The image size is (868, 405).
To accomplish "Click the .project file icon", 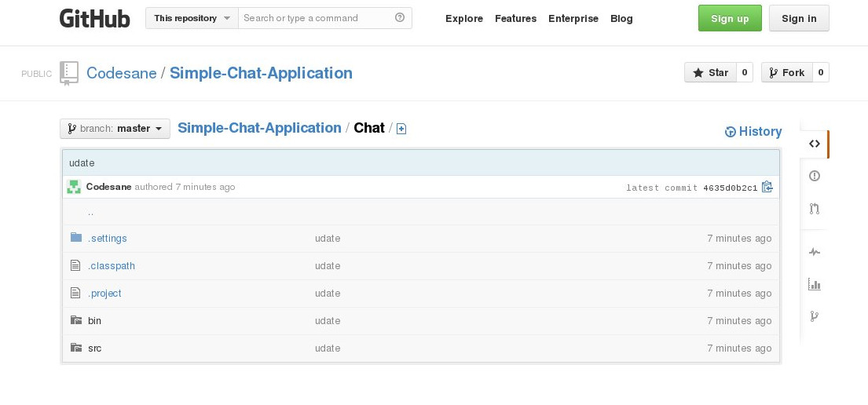I will 75,294.
